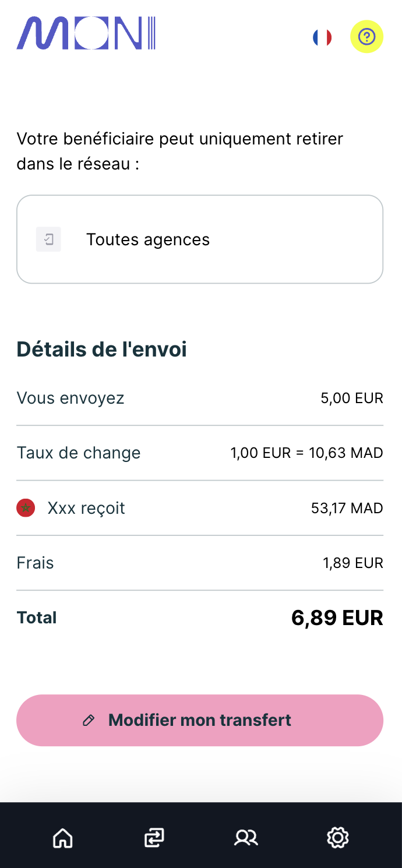
Task: Click the Vous envoyez 5,00 EUR amount
Action: [352, 398]
